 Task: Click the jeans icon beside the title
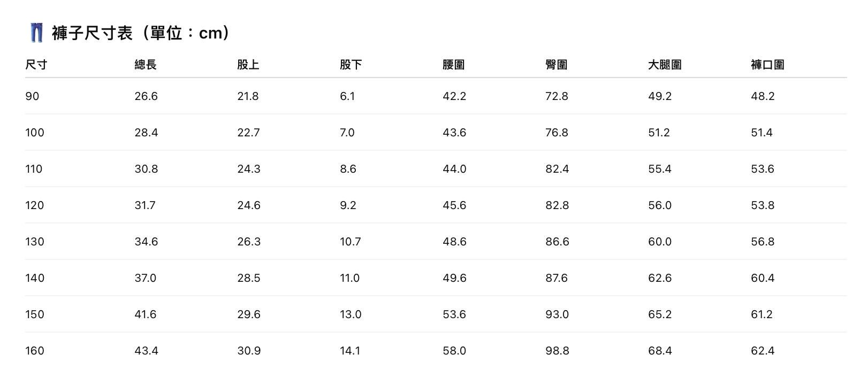click(36, 33)
